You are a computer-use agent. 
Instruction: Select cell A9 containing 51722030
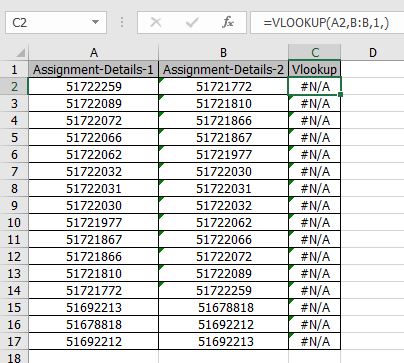[94, 205]
